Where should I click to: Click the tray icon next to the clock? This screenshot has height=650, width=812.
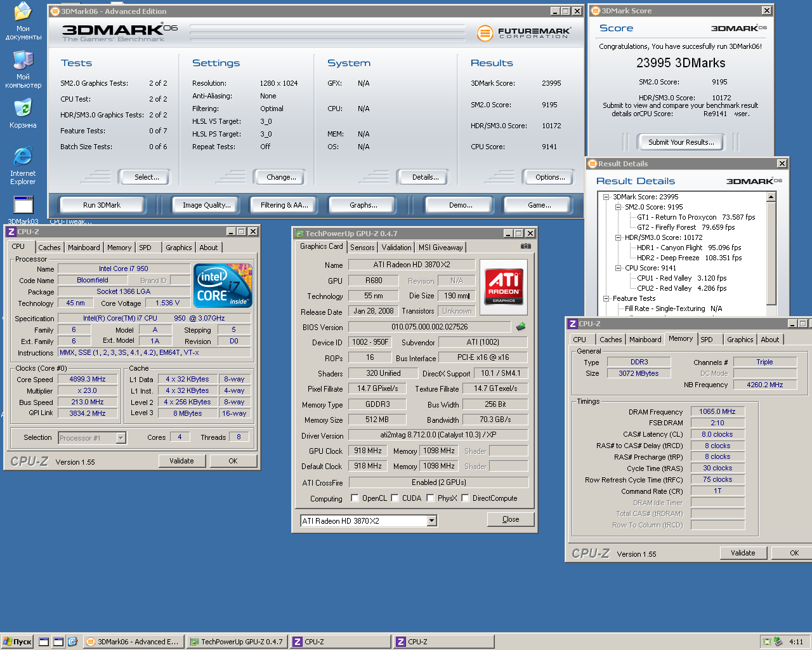(778, 642)
